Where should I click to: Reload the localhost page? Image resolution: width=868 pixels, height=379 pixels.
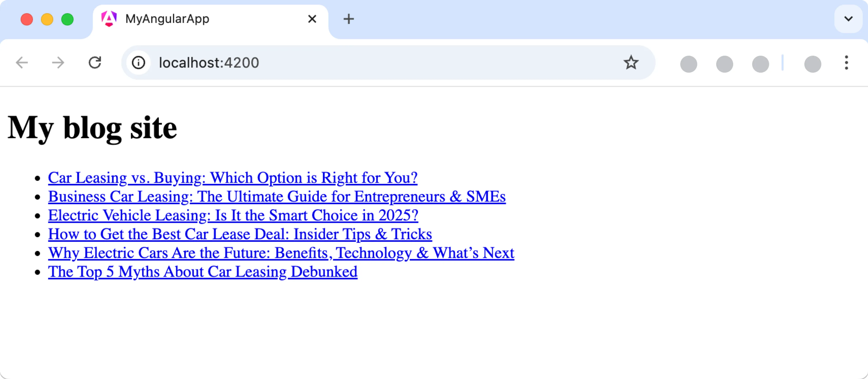click(x=95, y=63)
